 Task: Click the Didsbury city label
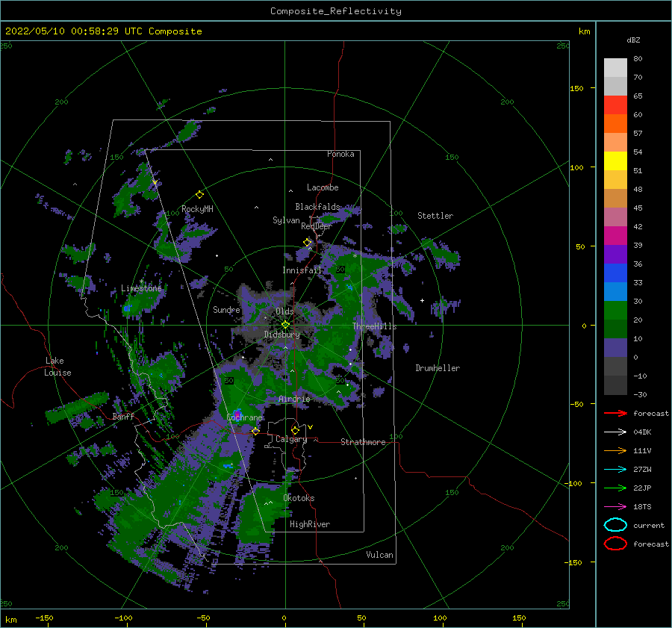coord(281,335)
